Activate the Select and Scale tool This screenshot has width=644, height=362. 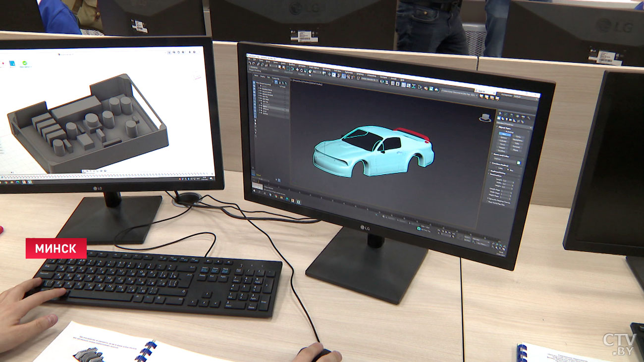[306, 71]
